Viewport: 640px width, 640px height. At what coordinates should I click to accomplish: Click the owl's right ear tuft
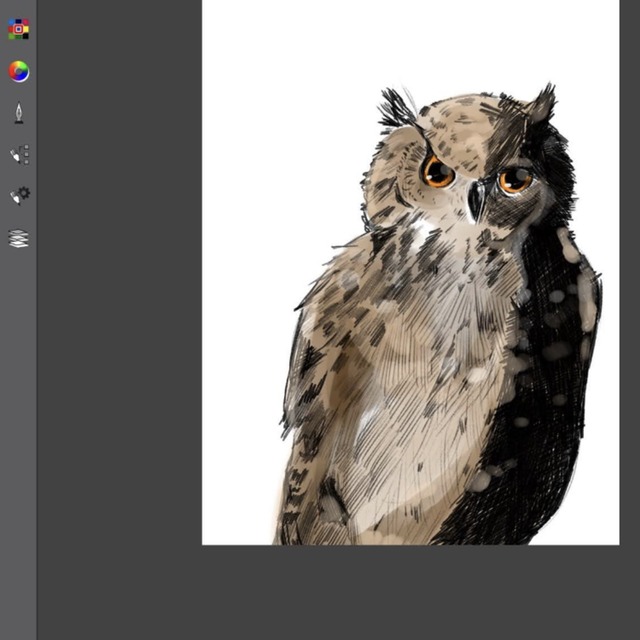coord(542,103)
